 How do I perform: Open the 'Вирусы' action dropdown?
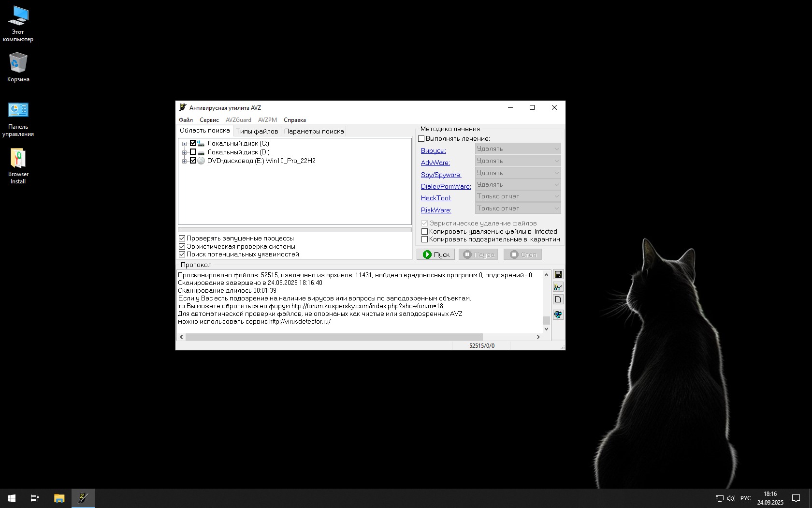click(x=518, y=149)
